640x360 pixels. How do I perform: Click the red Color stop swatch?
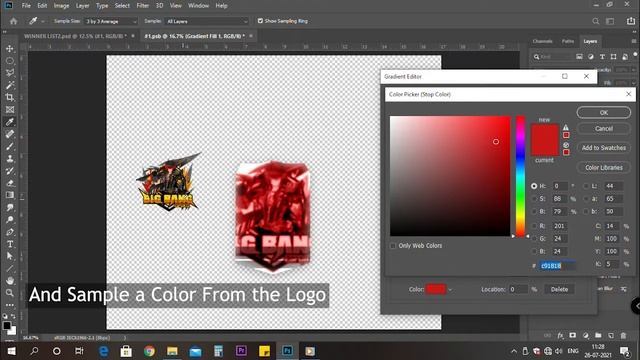pos(436,289)
